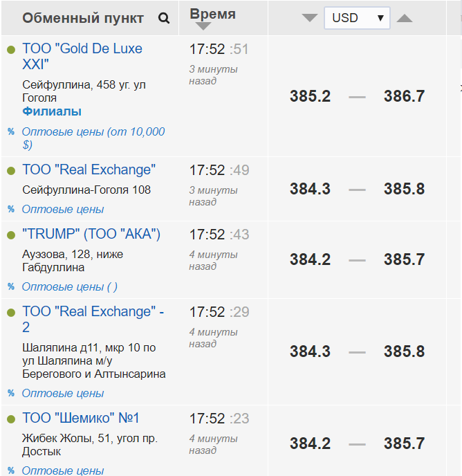Sort sell rate with the up arrow right of USD
The width and height of the screenshot is (462, 476).
(x=405, y=18)
